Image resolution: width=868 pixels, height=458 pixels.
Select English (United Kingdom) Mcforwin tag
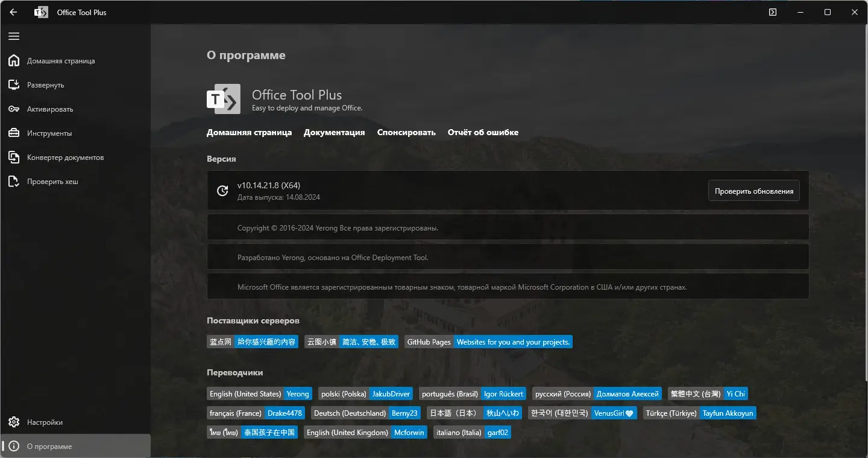tap(365, 432)
